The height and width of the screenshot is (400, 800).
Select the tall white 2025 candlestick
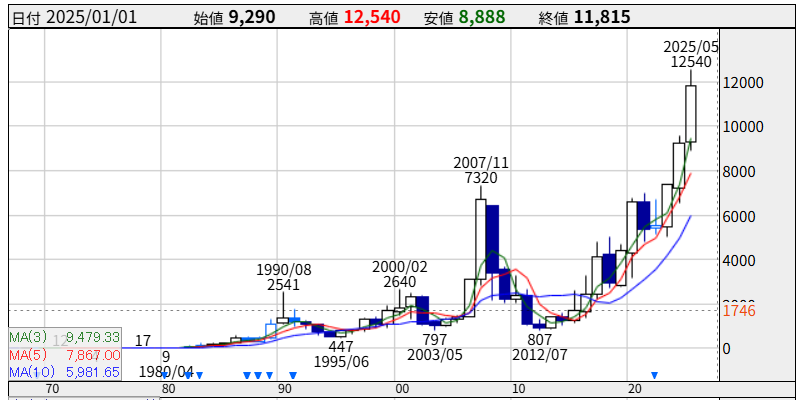click(691, 114)
